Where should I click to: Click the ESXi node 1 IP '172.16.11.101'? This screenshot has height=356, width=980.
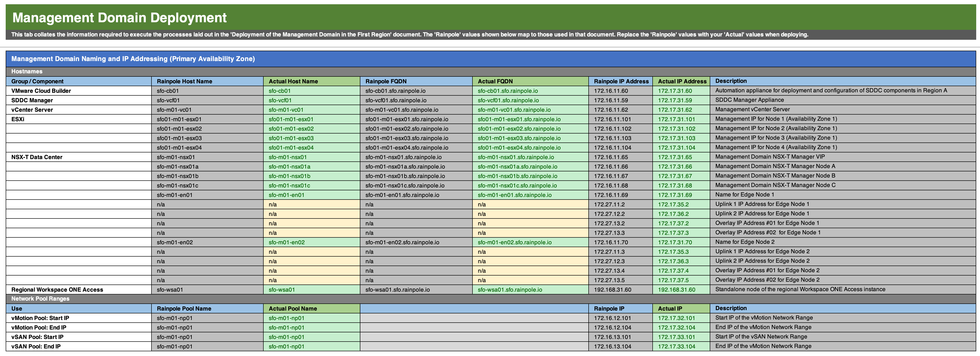coord(613,119)
